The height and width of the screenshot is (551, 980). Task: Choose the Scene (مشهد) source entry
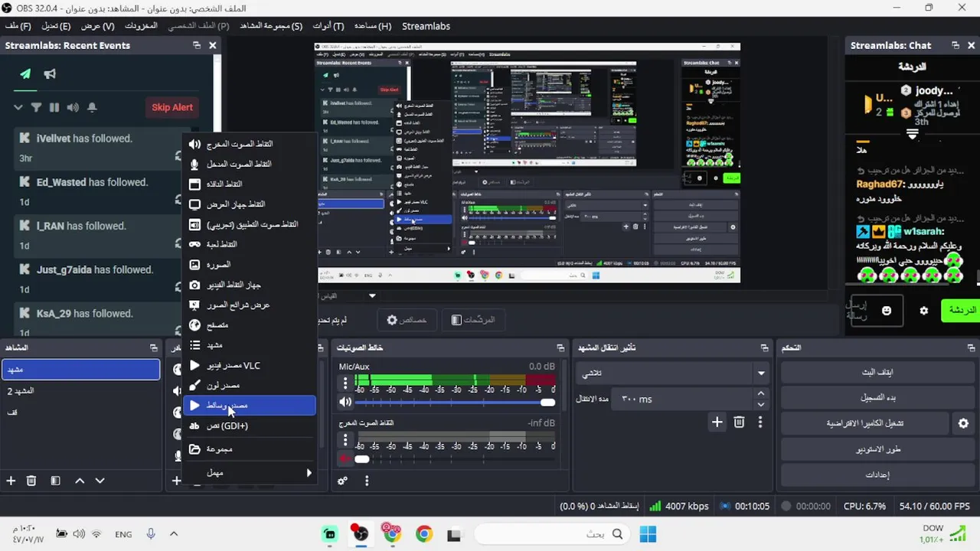tap(250, 345)
